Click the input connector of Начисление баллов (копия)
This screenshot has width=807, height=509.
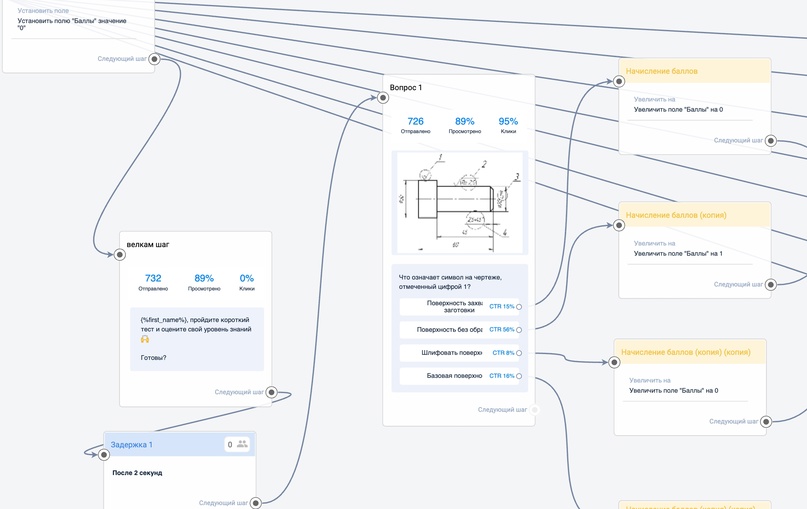point(619,226)
